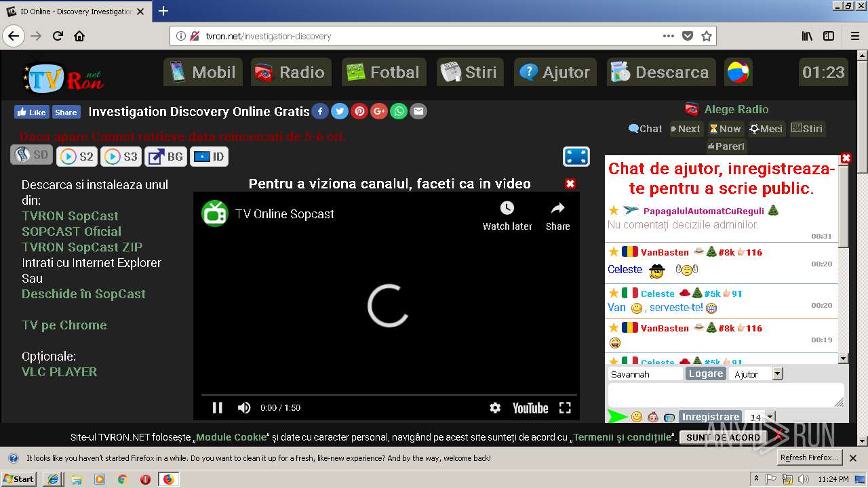Open the TVRON SopCast download link
This screenshot has height=488, width=868.
click(70, 216)
